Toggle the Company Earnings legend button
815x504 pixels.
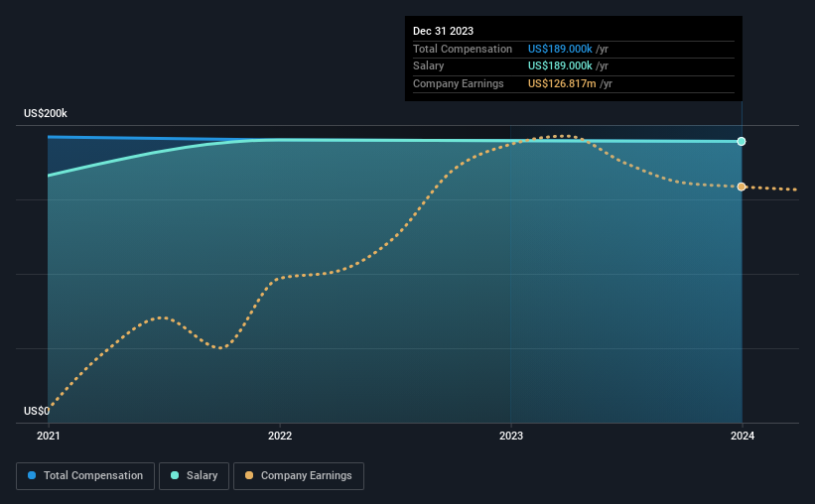point(299,475)
